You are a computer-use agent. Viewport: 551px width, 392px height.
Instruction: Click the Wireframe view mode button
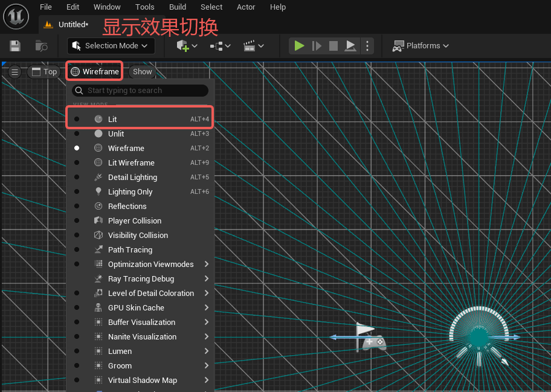[94, 72]
